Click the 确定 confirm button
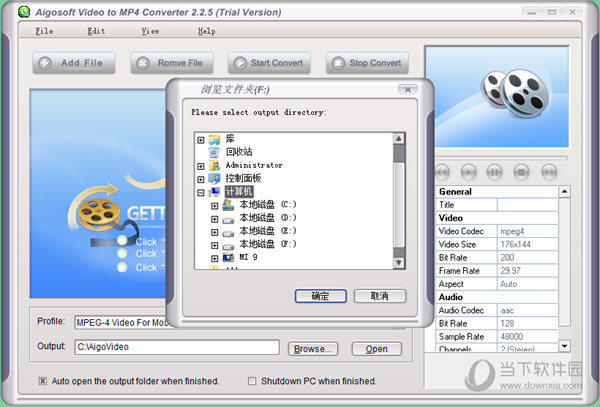600x407 pixels. [x=320, y=296]
